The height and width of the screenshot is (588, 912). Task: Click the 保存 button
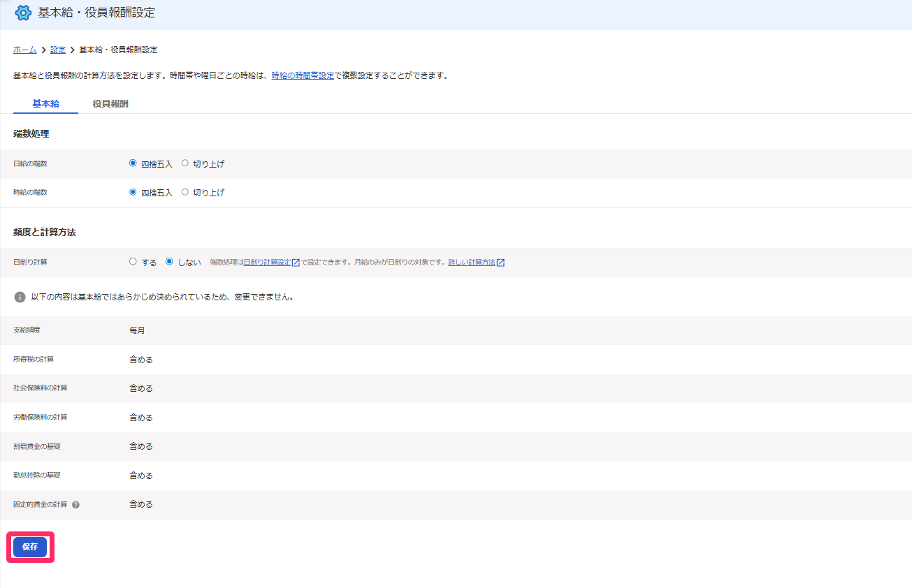[x=30, y=547]
